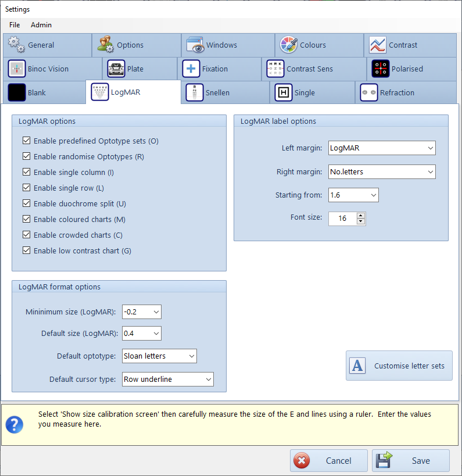Click the Save button
The image size is (462, 476).
pyautogui.click(x=410, y=461)
